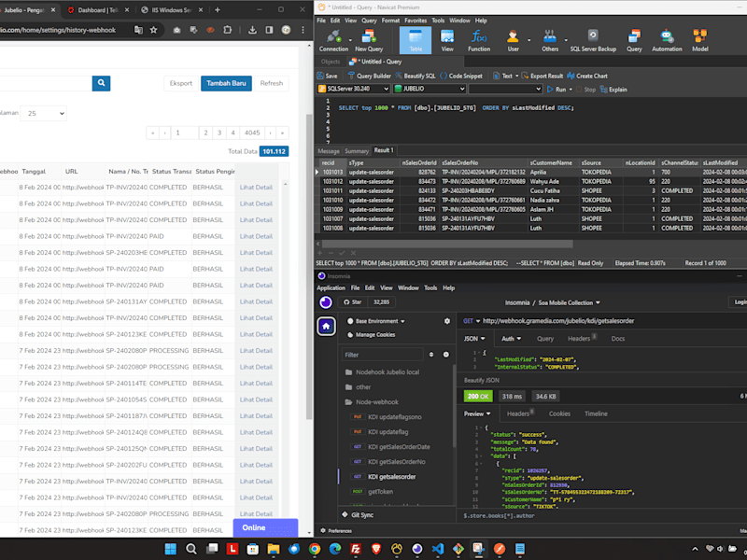Open the Favorites menu in Navicat
Viewport: 747px width, 560px height.
pyautogui.click(x=416, y=21)
